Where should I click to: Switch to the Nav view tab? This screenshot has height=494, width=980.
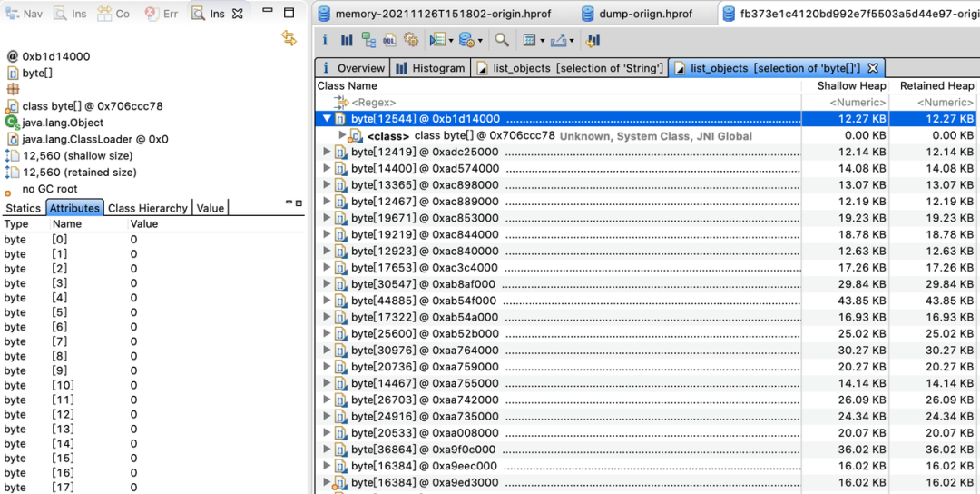tap(24, 13)
